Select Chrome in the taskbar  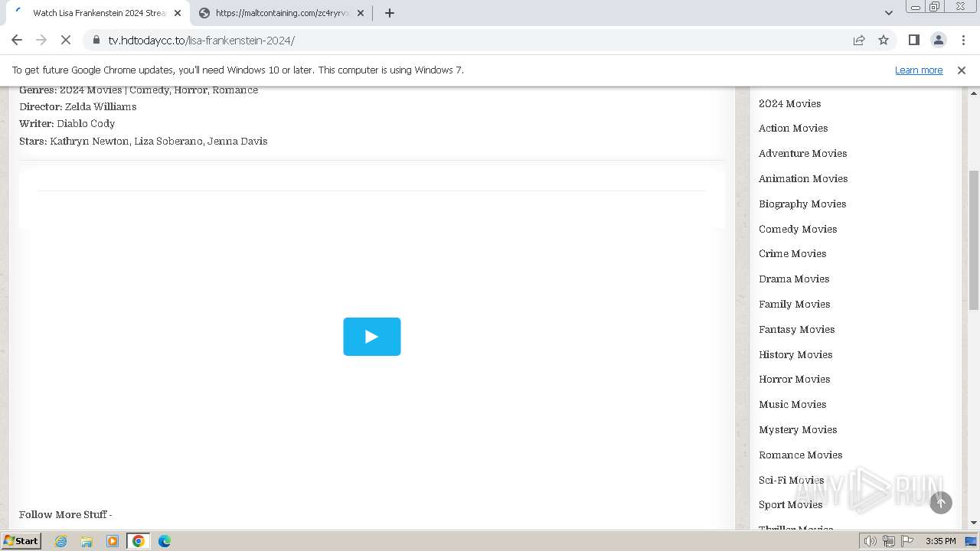[139, 541]
